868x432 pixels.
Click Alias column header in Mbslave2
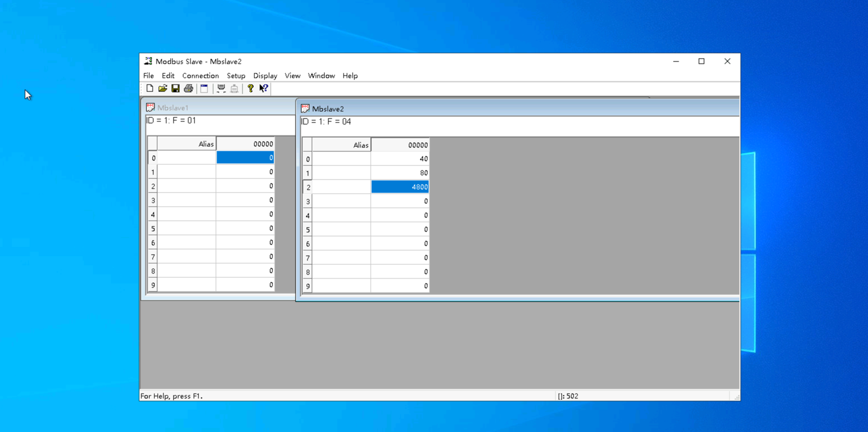(341, 145)
